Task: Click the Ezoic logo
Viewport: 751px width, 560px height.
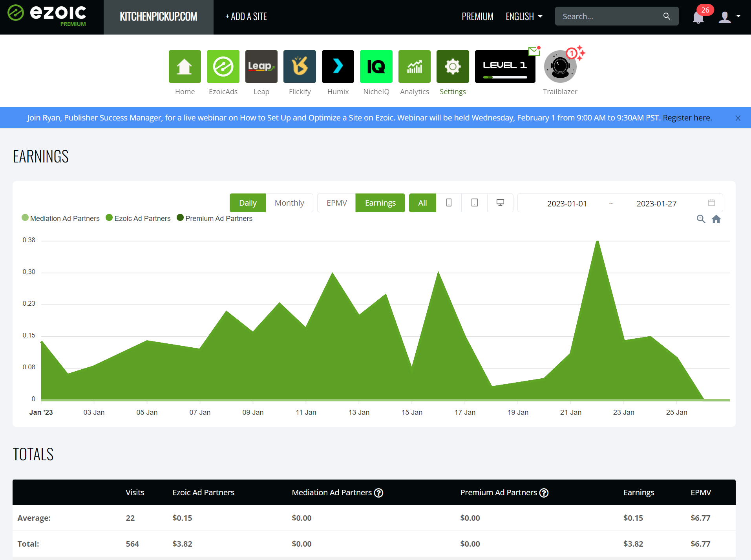Action: [x=47, y=15]
